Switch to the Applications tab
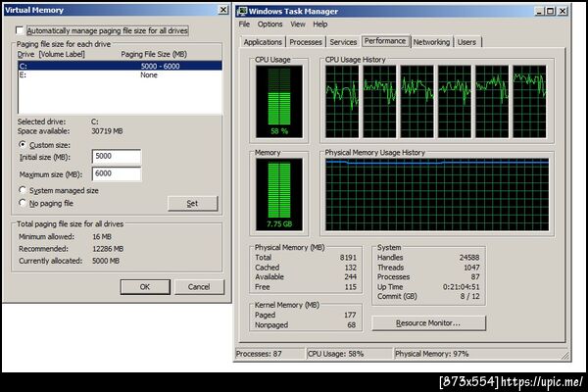 coord(263,42)
